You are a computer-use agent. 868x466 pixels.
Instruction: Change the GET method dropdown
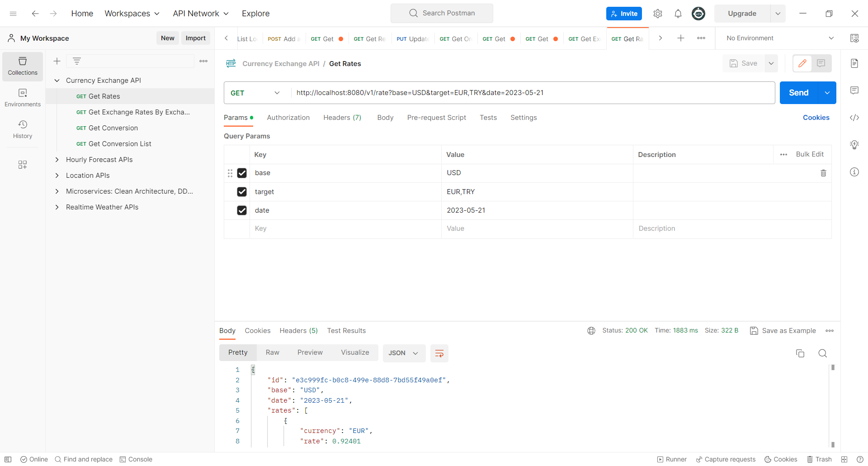(x=256, y=93)
